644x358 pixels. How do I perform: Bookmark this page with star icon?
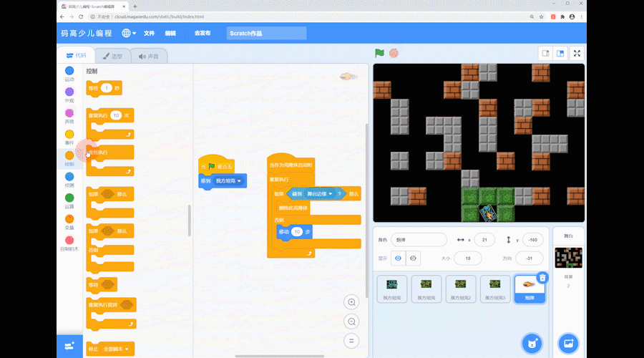tap(542, 17)
